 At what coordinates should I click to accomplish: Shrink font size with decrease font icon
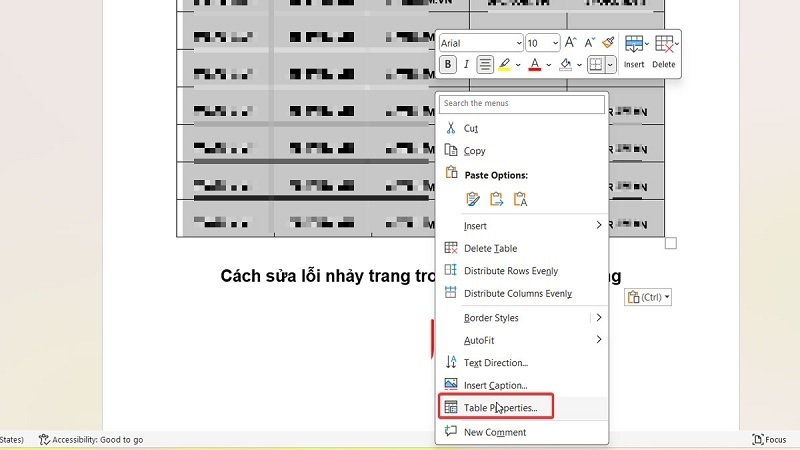click(589, 43)
